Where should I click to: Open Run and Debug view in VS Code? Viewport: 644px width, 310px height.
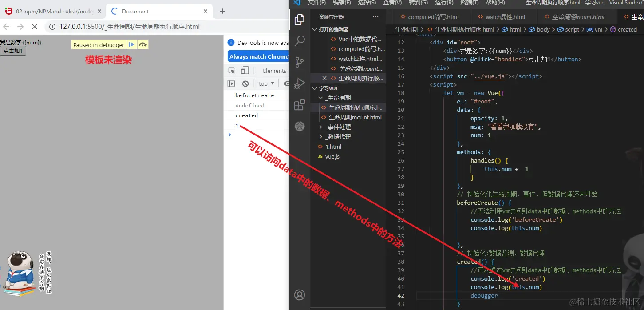[x=300, y=83]
